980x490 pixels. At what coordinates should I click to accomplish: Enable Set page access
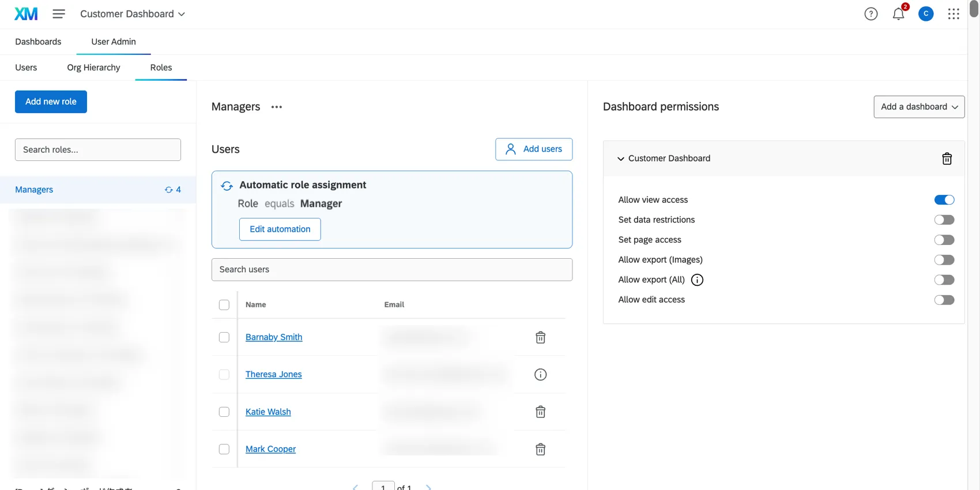point(944,240)
